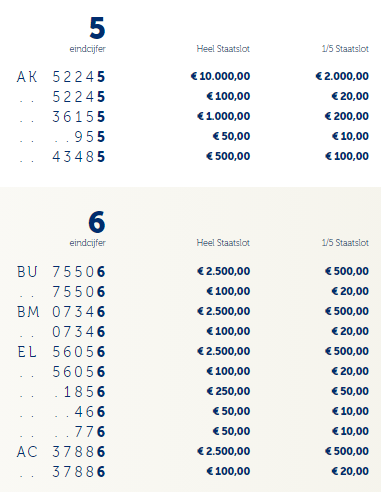381x492 pixels.
Task: Click the large eindcijfer 6 heading
Action: pos(97,222)
